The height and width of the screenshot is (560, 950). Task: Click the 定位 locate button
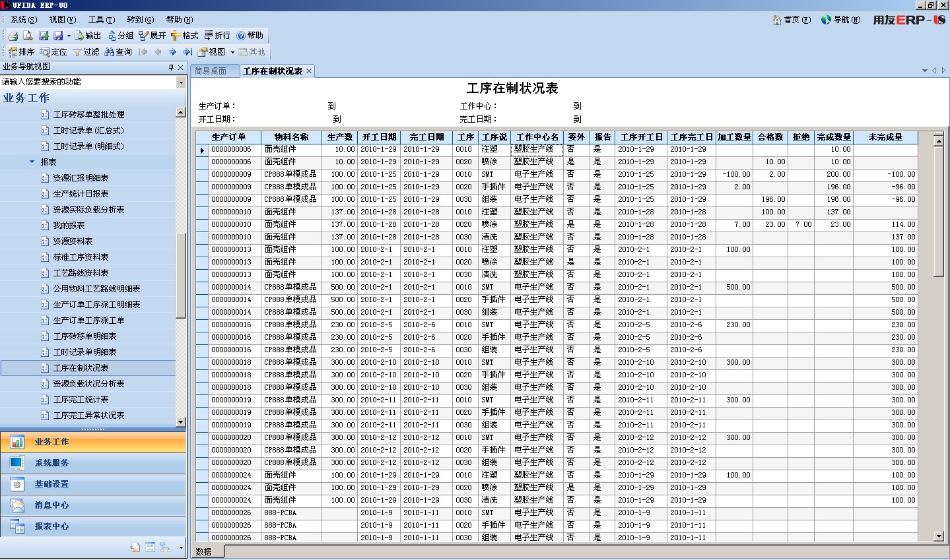click(53, 52)
